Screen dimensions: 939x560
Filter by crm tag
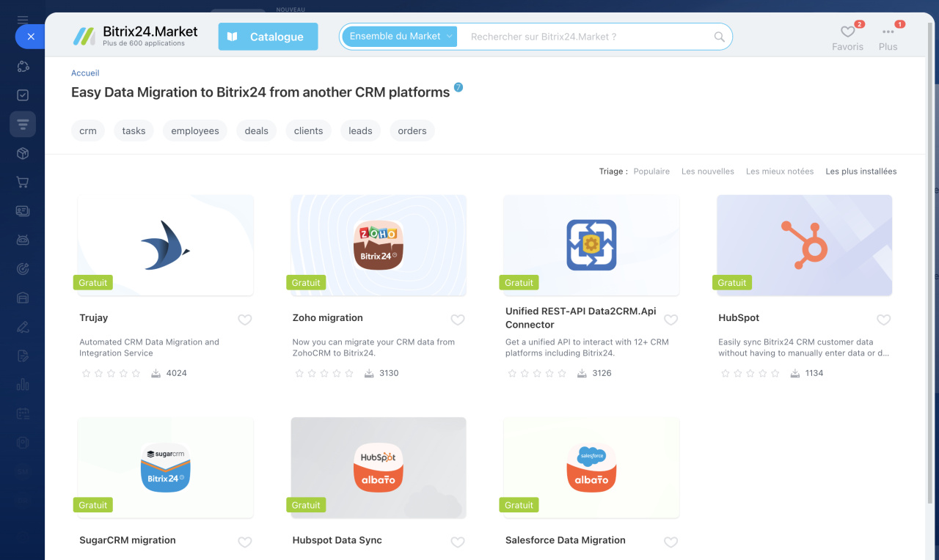88,130
